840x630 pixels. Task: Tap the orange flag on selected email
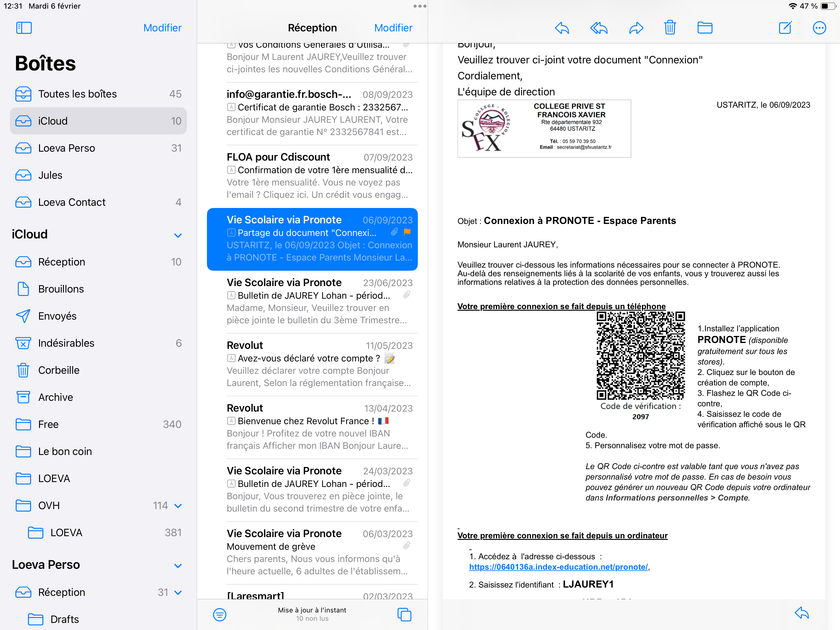tap(407, 232)
